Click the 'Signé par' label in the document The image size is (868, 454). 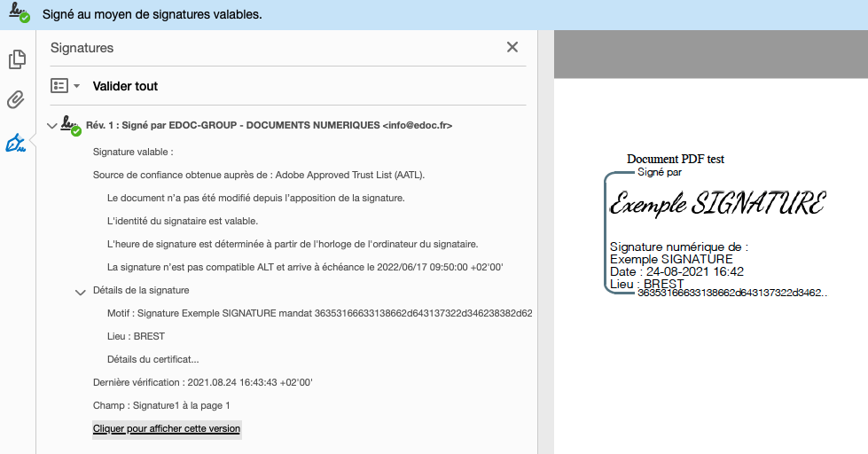[660, 172]
